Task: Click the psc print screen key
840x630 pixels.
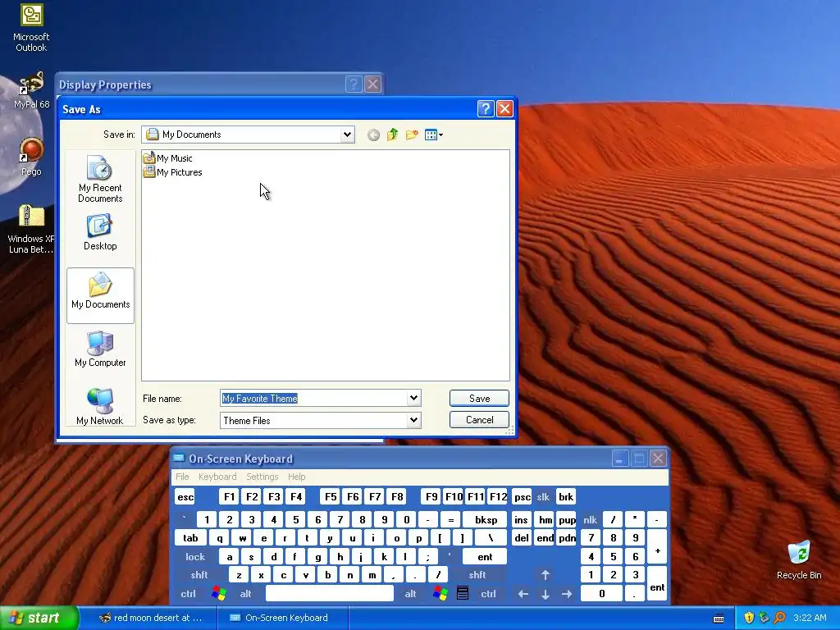Action: [522, 497]
